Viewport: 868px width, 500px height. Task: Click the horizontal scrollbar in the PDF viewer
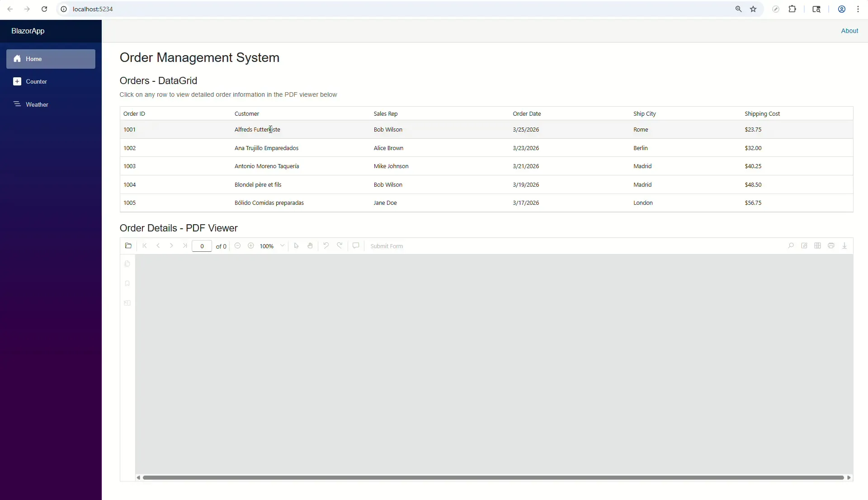[x=493, y=477]
